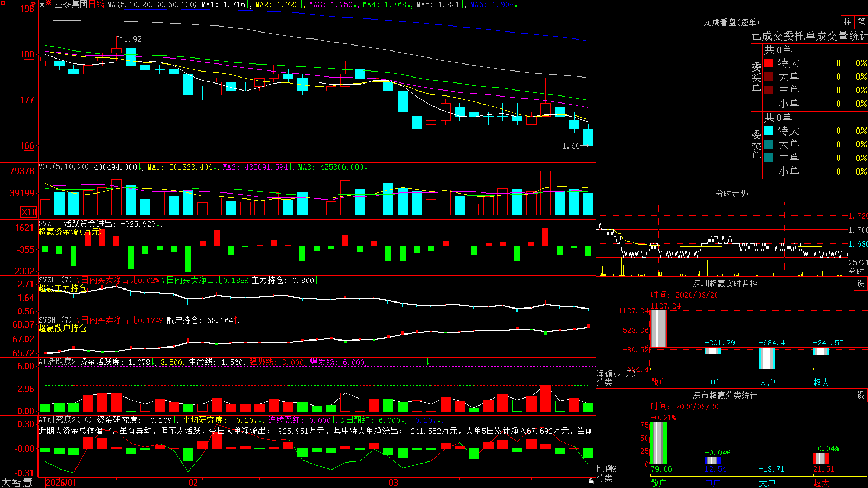Click the 1.92 high price marker arrow
This screenshot has width=868, height=488.
click(x=120, y=38)
